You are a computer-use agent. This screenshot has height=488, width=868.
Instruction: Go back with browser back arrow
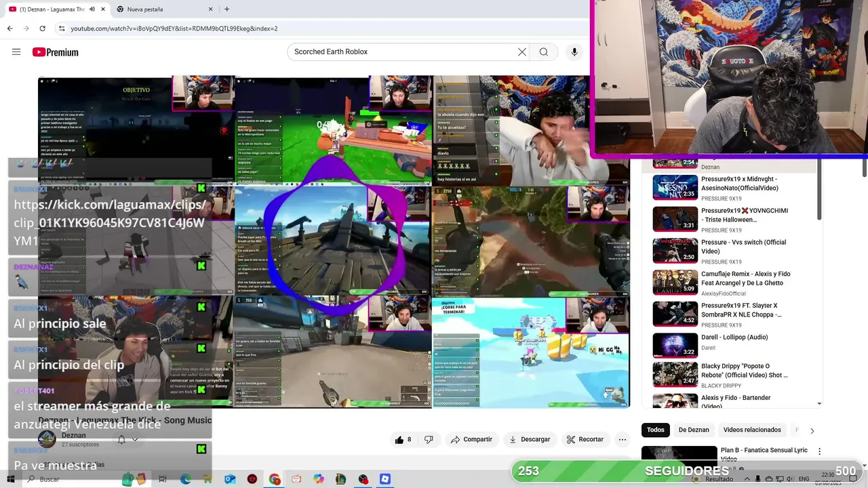(9, 28)
